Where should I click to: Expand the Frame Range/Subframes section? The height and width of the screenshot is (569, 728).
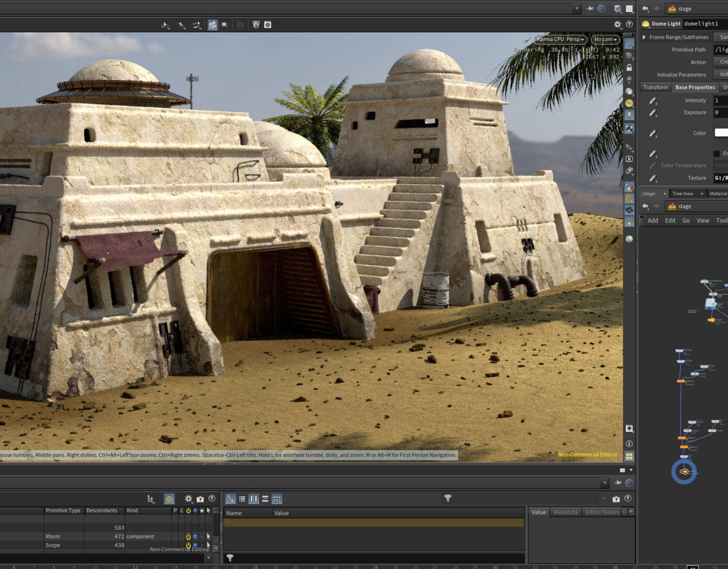pyautogui.click(x=644, y=37)
